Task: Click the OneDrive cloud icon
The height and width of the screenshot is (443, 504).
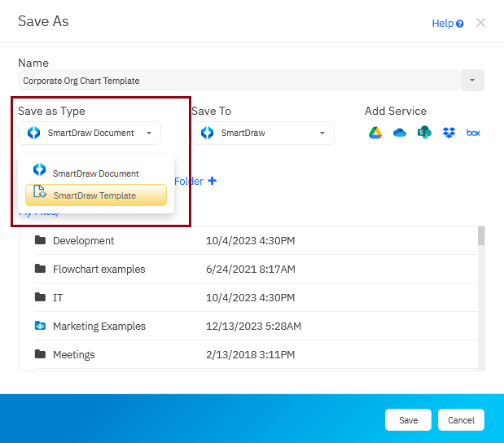Action: pyautogui.click(x=400, y=133)
